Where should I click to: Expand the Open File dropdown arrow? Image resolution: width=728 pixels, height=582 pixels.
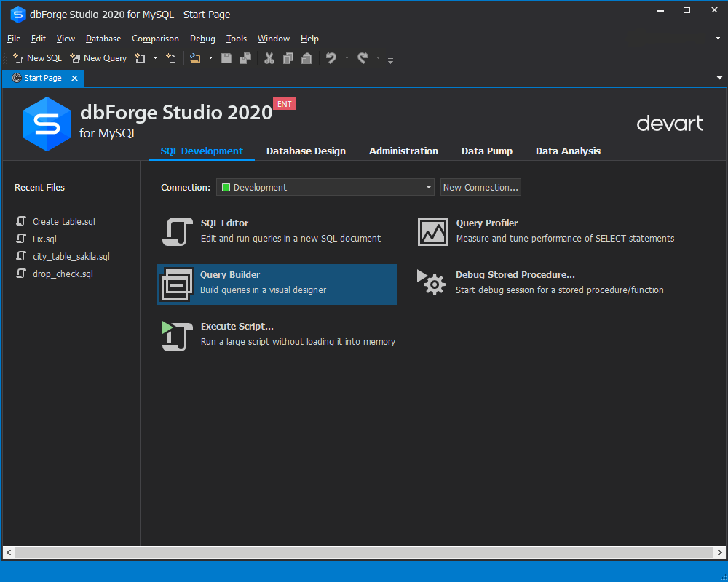pyautogui.click(x=210, y=57)
